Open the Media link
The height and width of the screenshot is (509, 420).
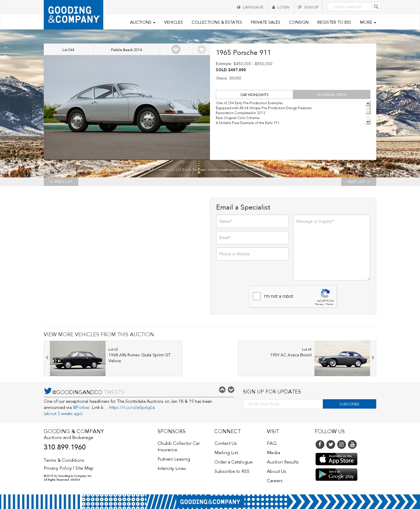[x=273, y=453]
